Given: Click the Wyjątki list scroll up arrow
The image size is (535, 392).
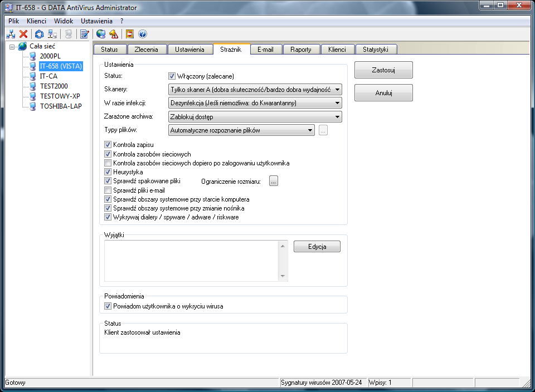Looking at the screenshot, I should (283, 246).
